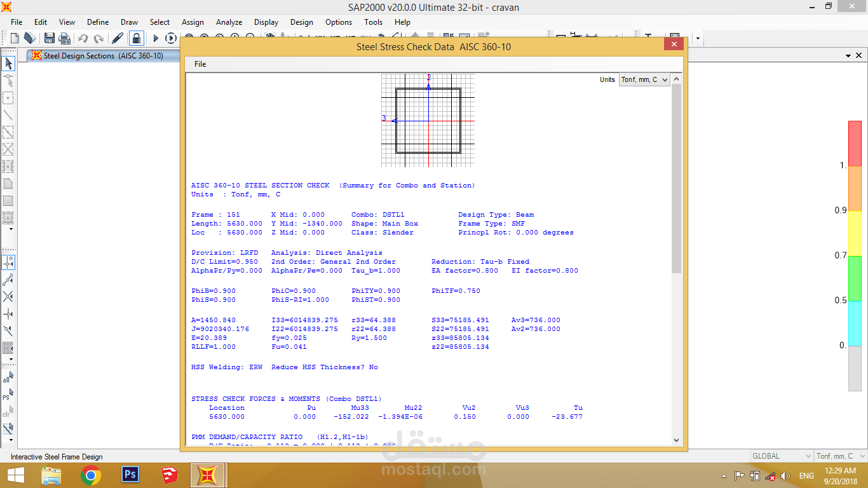Open the Design menu
This screenshot has width=868, height=488.
302,22
